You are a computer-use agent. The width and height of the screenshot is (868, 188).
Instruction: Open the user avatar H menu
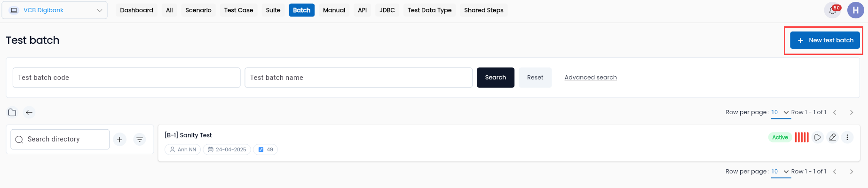[x=855, y=10]
